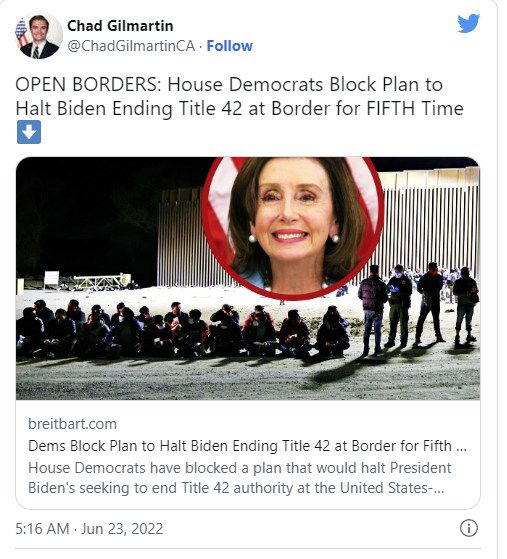Open Chad Gilmartin display name link
This screenshot has width=507, height=559.
(120, 26)
